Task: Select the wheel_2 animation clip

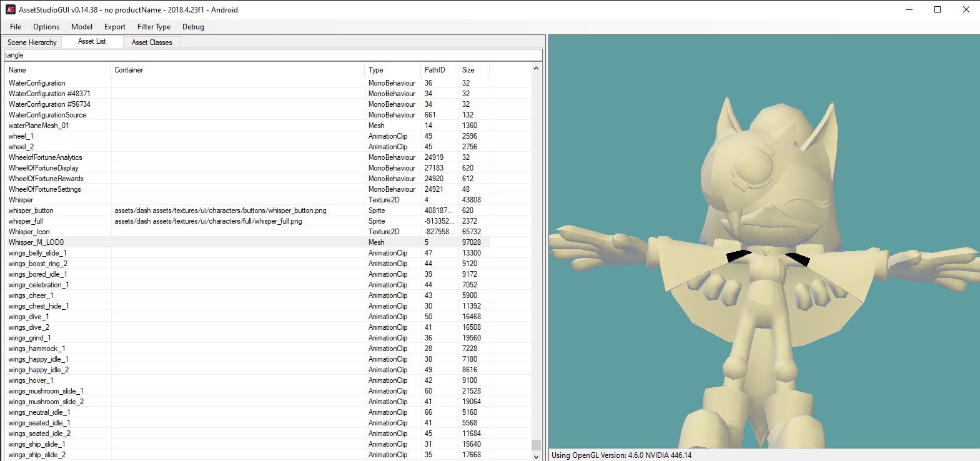Action: (x=269, y=147)
